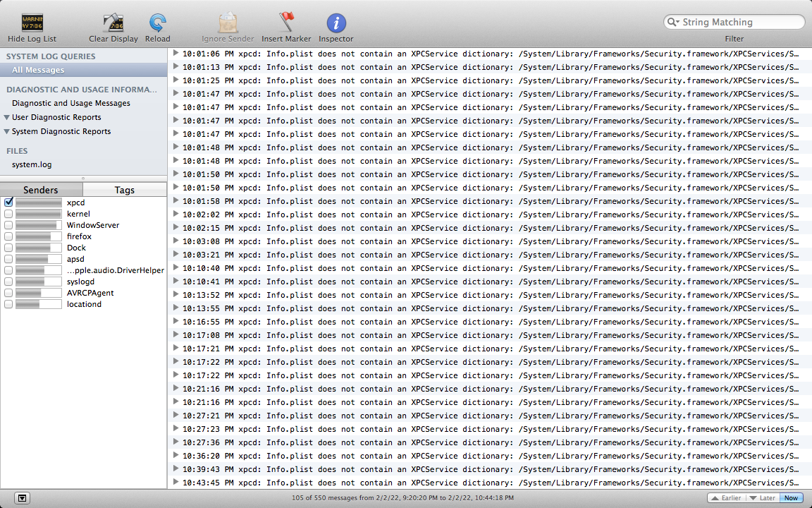Switch to the Tags tab

(x=125, y=189)
